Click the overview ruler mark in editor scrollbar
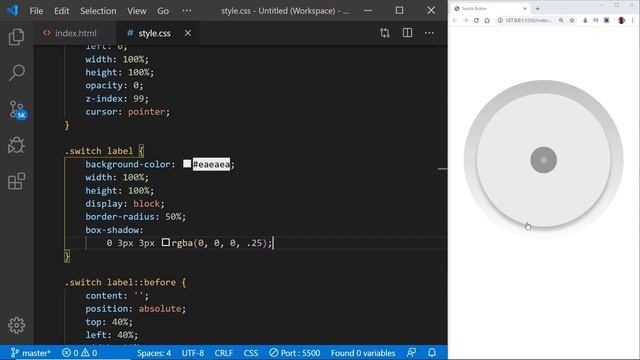640x360 pixels. 442,169
